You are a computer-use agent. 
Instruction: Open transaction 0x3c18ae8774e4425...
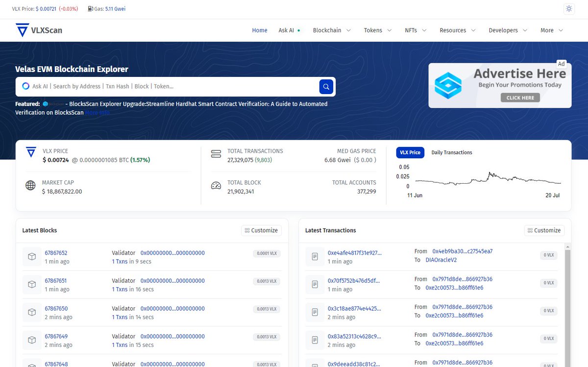(x=354, y=309)
